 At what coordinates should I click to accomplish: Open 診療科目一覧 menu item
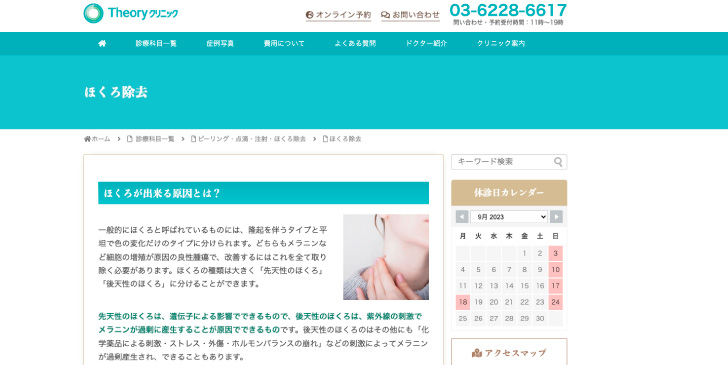click(x=156, y=43)
